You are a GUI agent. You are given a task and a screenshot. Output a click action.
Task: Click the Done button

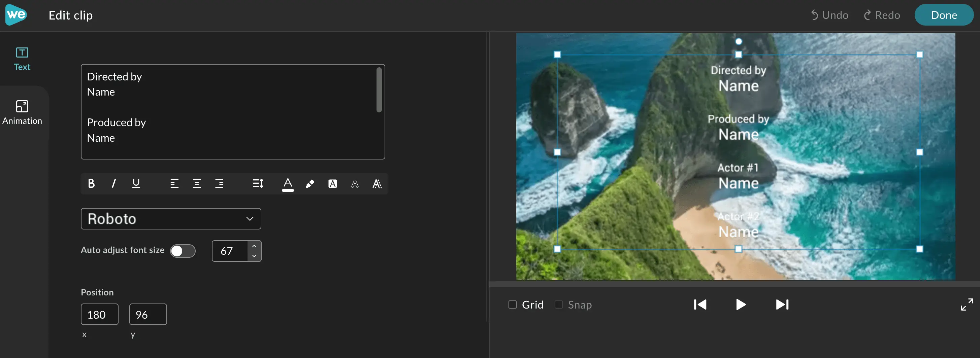coord(944,15)
